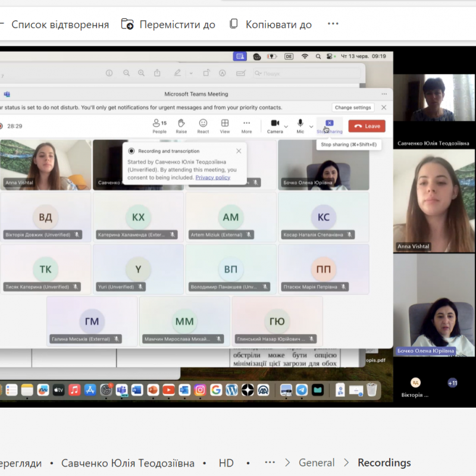Open the Recordings breadcrumb
476x476 pixels.
[x=384, y=463]
